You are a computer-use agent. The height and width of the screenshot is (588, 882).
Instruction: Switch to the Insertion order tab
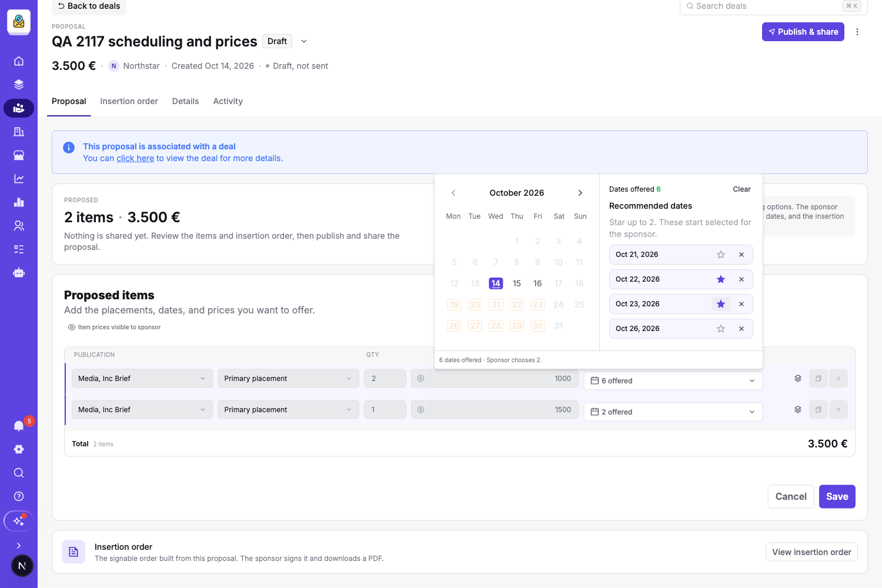129,101
